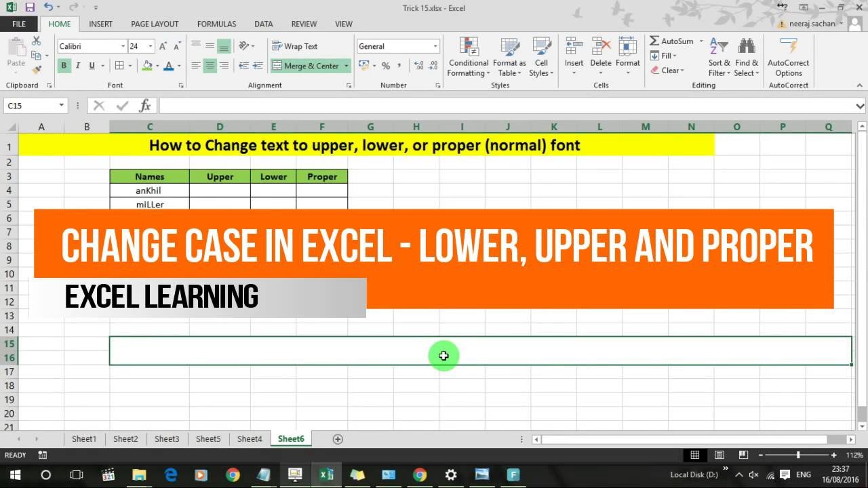Viewport: 868px width, 488px height.
Task: Align text left in the cell
Action: [x=196, y=66]
